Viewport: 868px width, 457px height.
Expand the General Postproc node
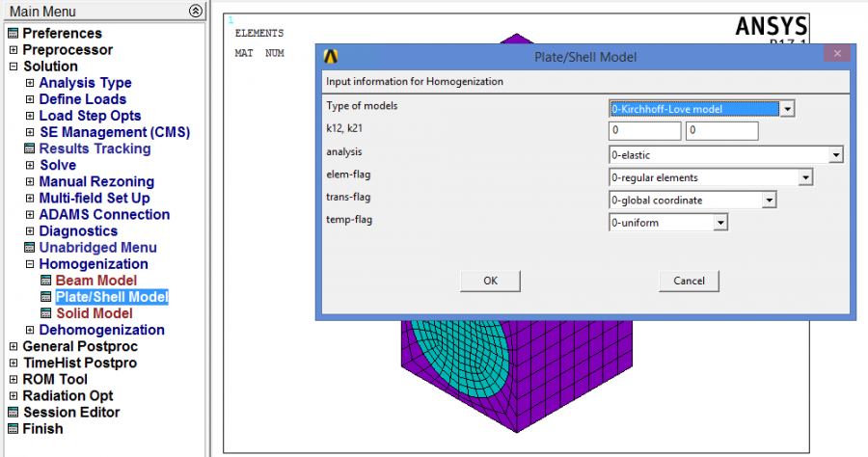[x=14, y=346]
